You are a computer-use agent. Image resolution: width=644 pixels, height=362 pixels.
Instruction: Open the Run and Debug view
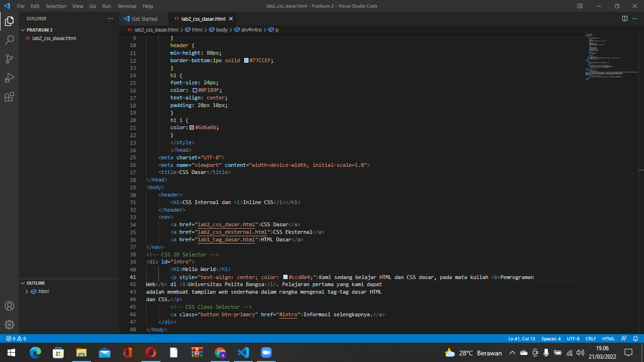(9, 78)
